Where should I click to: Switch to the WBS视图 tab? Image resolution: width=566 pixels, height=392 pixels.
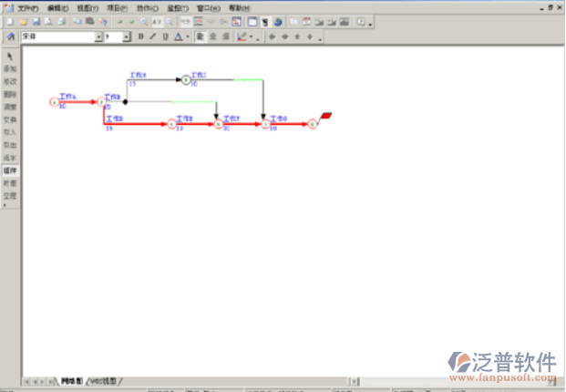click(x=104, y=380)
